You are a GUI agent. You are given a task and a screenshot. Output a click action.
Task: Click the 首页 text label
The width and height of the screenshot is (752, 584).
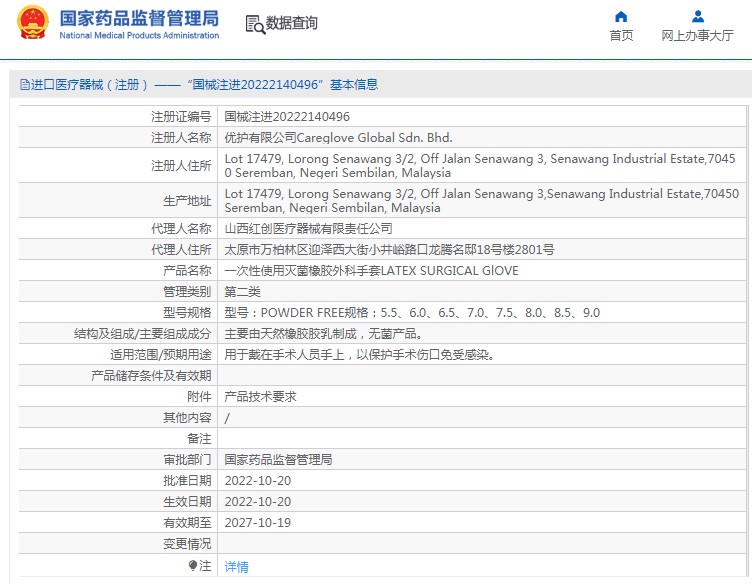tap(621, 35)
